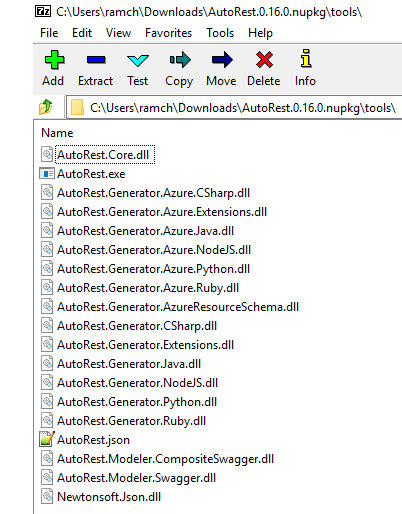Click the Move toolbar label

tap(221, 81)
